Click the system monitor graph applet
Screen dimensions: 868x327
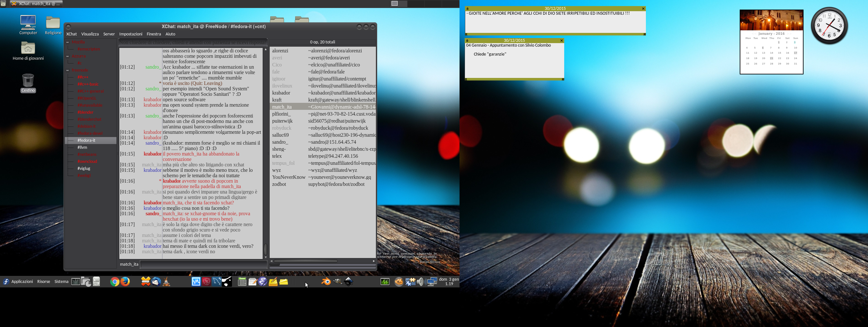coord(385,281)
